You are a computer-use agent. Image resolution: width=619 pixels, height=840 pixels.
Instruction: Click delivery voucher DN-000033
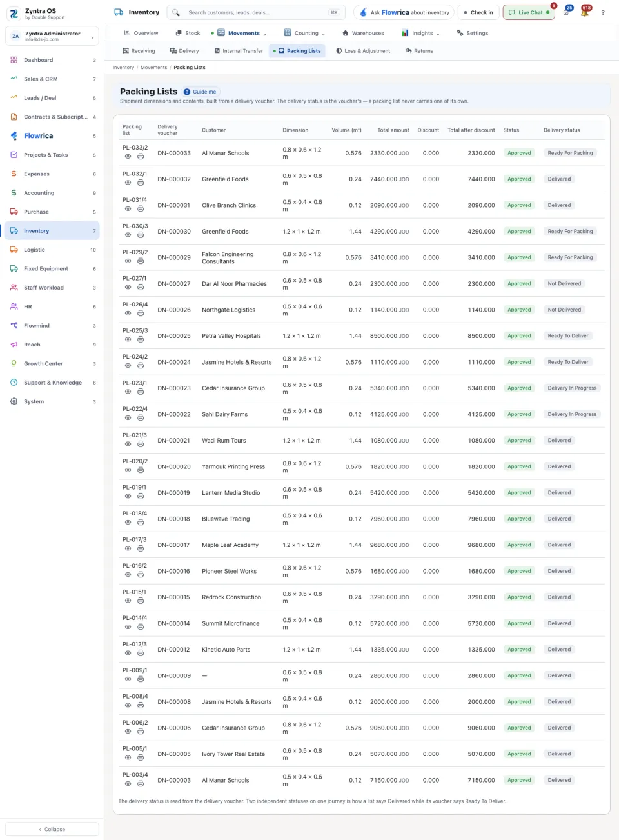tap(174, 153)
